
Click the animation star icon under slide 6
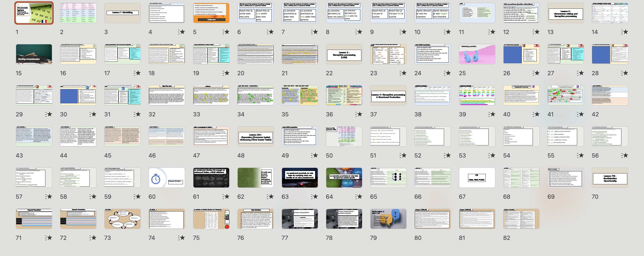tap(270, 32)
